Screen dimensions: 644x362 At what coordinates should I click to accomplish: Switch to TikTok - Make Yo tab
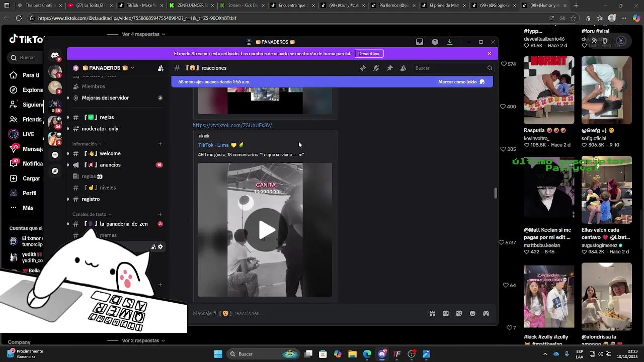[140, 6]
